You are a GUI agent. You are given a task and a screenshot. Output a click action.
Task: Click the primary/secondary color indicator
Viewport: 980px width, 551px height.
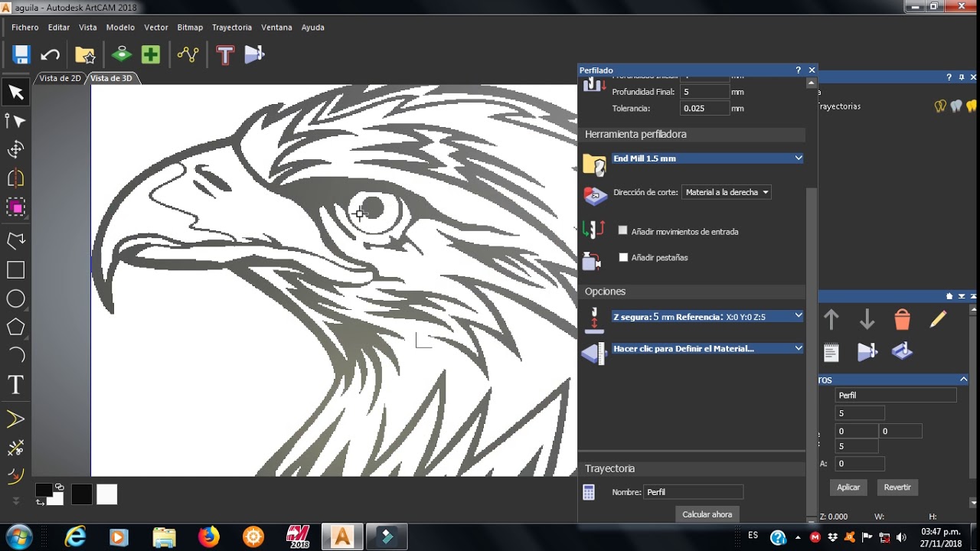pos(48,494)
